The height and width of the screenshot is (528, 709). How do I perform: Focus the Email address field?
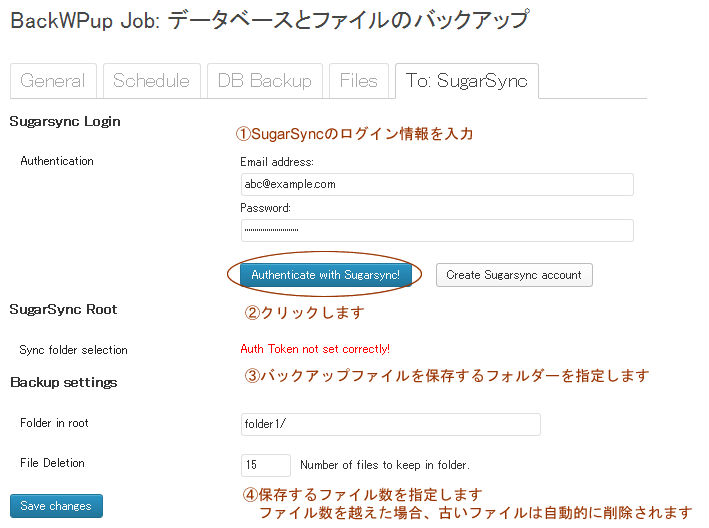(x=437, y=184)
